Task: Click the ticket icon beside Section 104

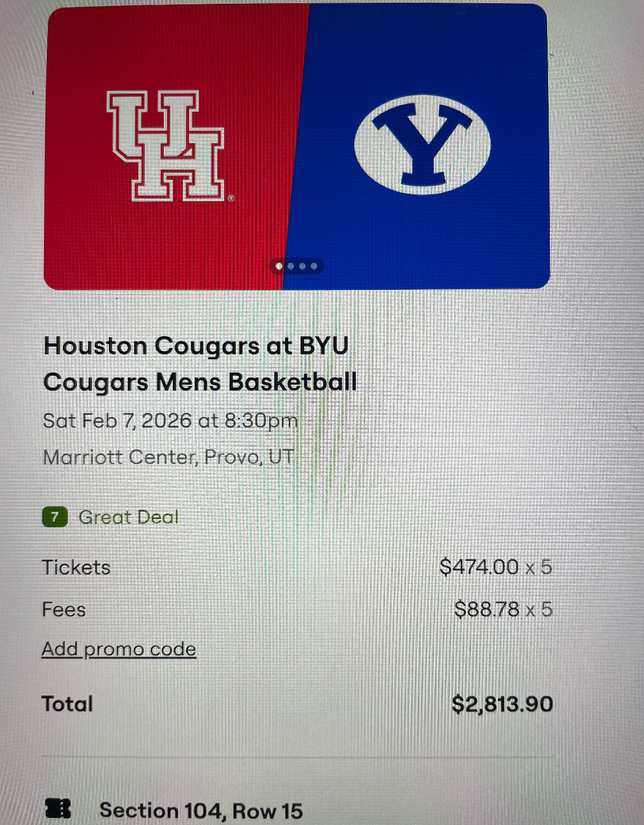Action: tap(58, 809)
